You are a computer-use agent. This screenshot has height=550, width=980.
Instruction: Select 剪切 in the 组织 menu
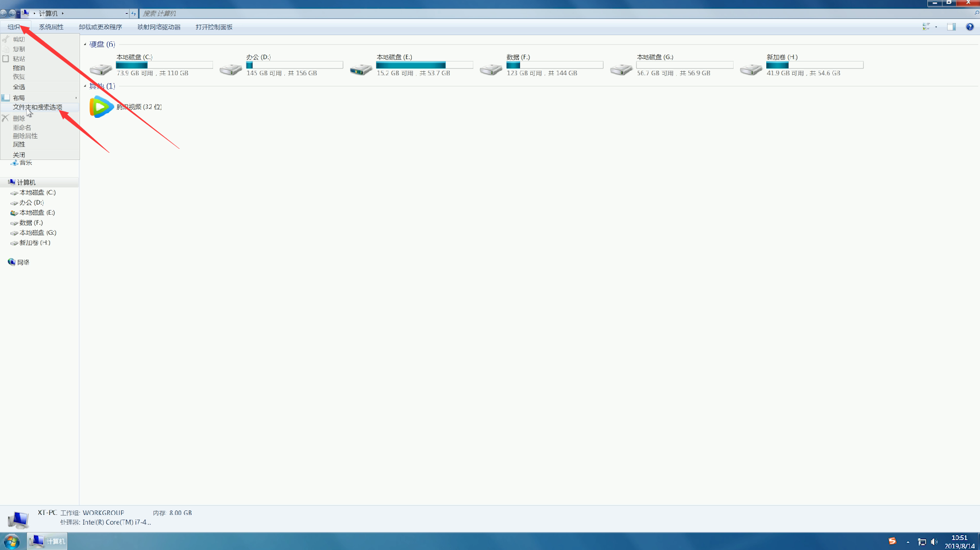(x=40, y=39)
